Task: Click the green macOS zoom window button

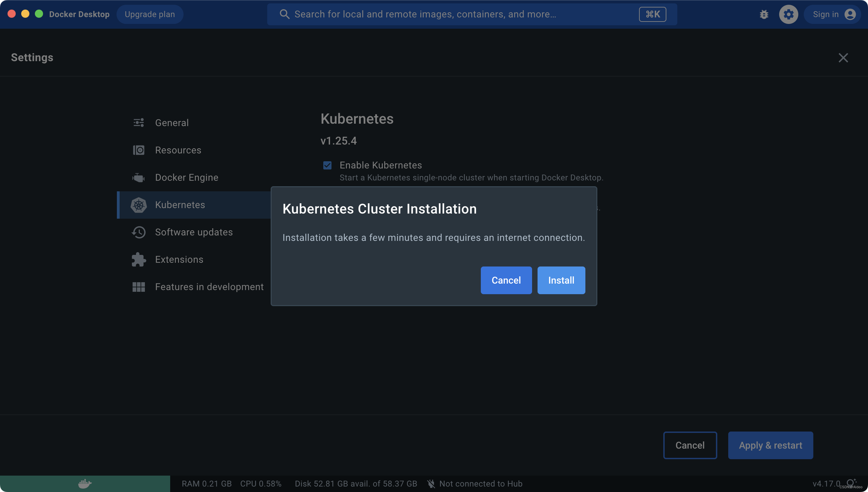Action: [39, 14]
